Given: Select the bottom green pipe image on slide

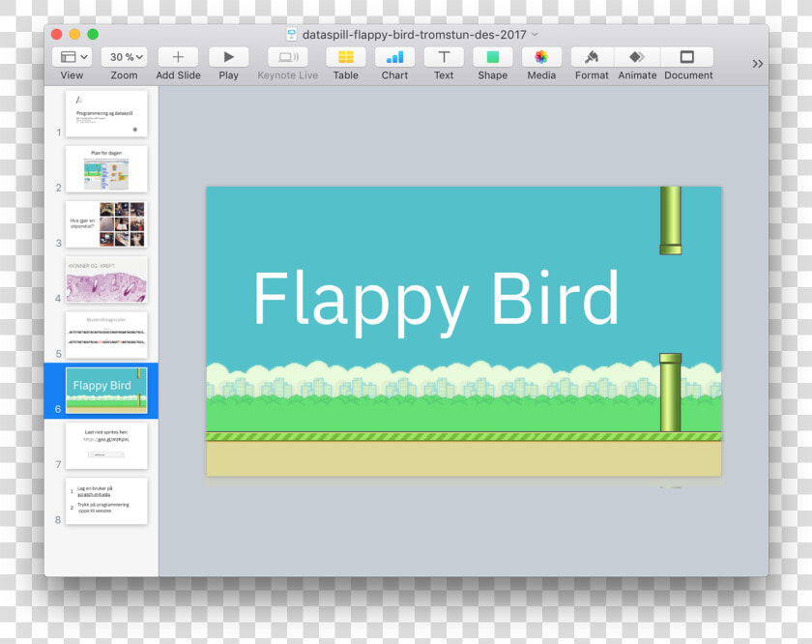Looking at the screenshot, I should [x=670, y=393].
